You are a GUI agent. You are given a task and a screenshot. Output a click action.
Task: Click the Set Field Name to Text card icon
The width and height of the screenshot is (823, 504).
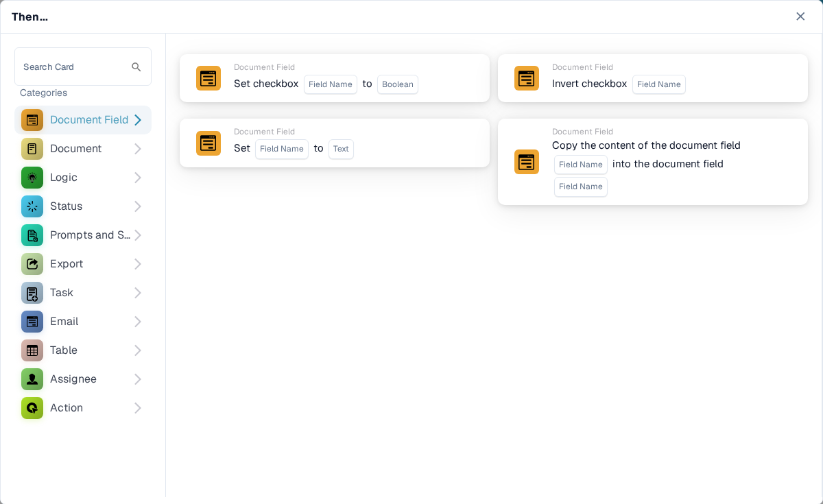[208, 143]
